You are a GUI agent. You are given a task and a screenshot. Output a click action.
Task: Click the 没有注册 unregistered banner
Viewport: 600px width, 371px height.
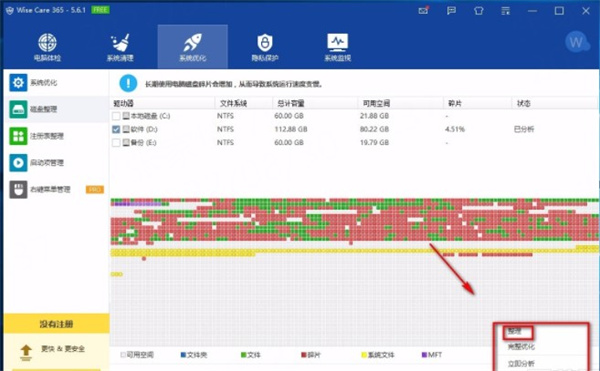click(56, 324)
